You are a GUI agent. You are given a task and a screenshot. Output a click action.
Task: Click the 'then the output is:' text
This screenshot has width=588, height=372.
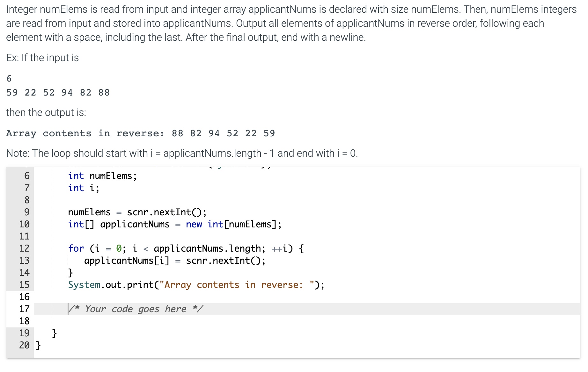pyautogui.click(x=46, y=112)
